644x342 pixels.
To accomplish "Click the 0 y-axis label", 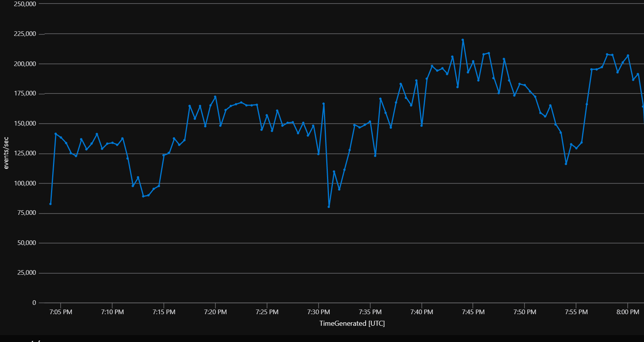I will tap(34, 303).
